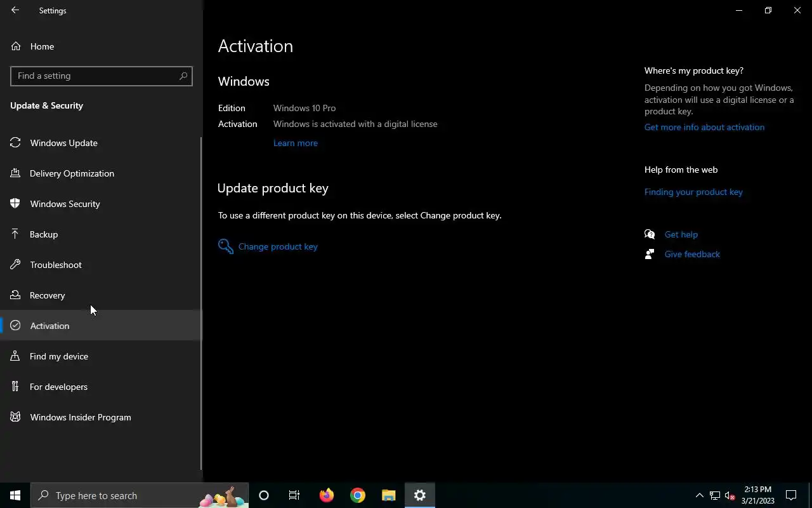Screen dimensions: 812x508
Task: Click the muted volume icon in tray
Action: pos(730,495)
